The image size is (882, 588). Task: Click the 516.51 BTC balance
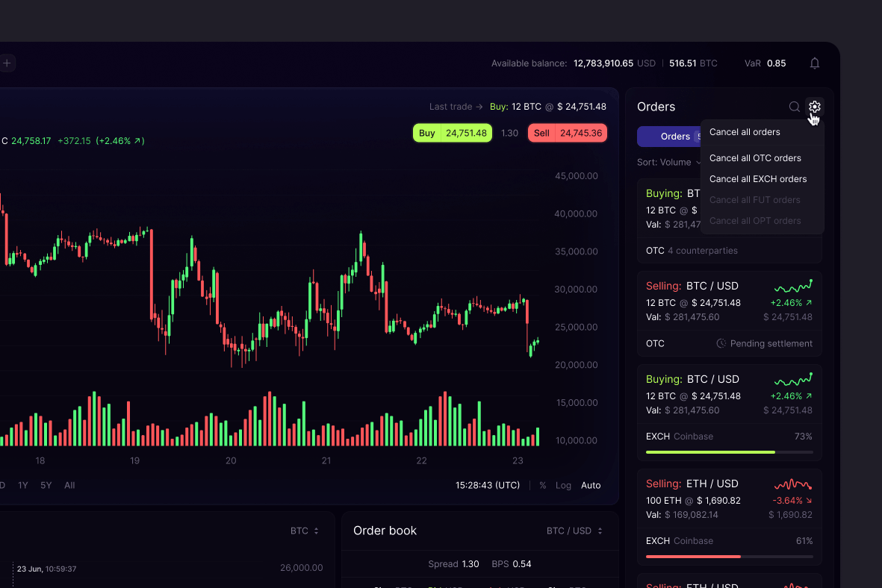point(693,63)
